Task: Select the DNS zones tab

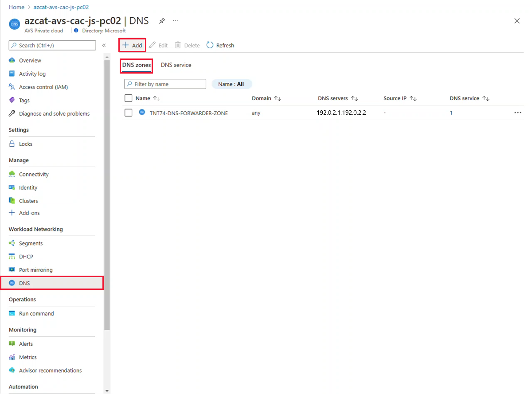Action: click(136, 65)
